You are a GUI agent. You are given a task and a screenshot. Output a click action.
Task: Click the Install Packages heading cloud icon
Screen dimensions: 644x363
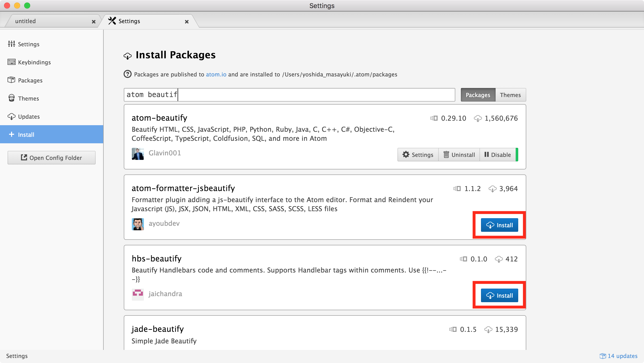pyautogui.click(x=128, y=56)
